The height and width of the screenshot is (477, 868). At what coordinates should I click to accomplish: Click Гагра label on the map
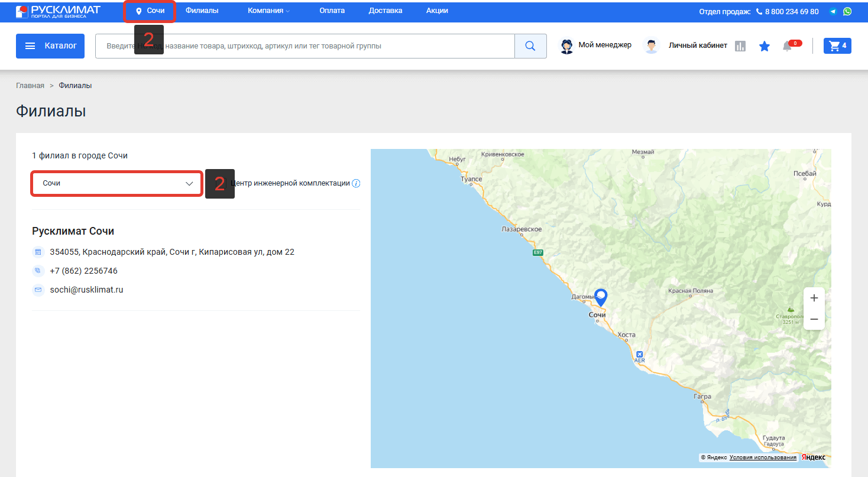702,397
